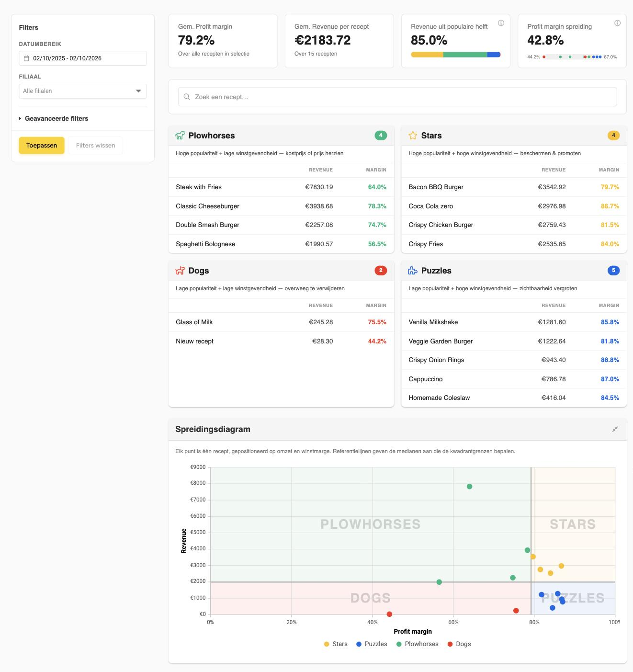This screenshot has width=633, height=672.
Task: Click the Profit margin spreiding dot strip
Action: tap(572, 57)
